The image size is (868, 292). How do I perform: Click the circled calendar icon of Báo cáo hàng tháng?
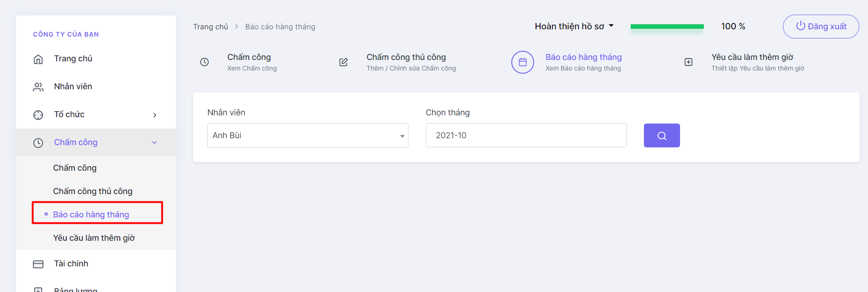tap(523, 62)
